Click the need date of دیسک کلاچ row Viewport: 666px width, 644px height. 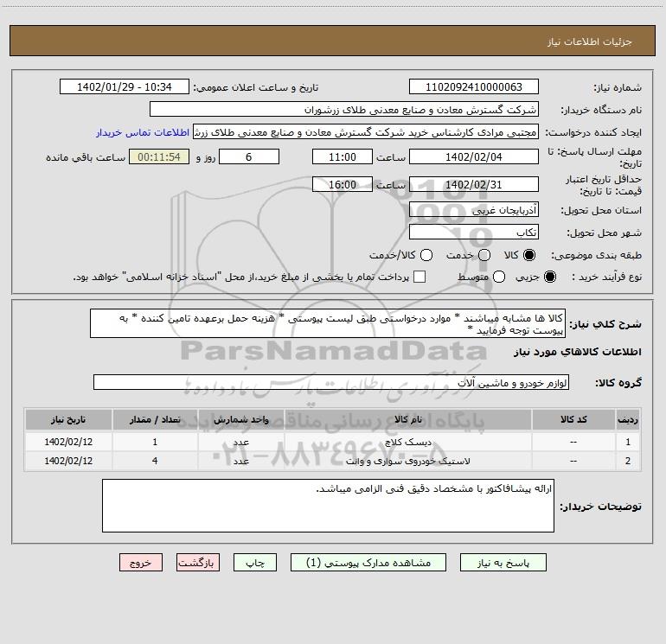pyautogui.click(x=68, y=442)
